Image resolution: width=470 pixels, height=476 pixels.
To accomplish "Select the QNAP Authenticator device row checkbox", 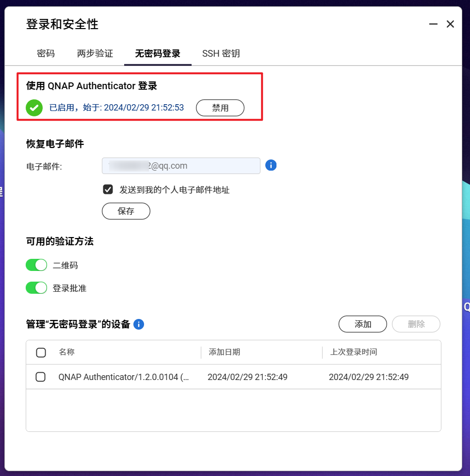I will tap(41, 377).
